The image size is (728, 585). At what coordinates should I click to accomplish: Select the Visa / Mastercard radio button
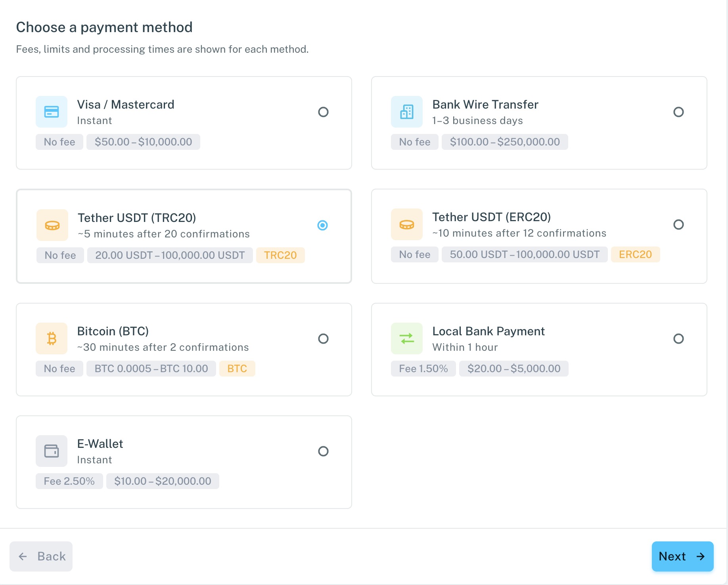pyautogui.click(x=323, y=112)
